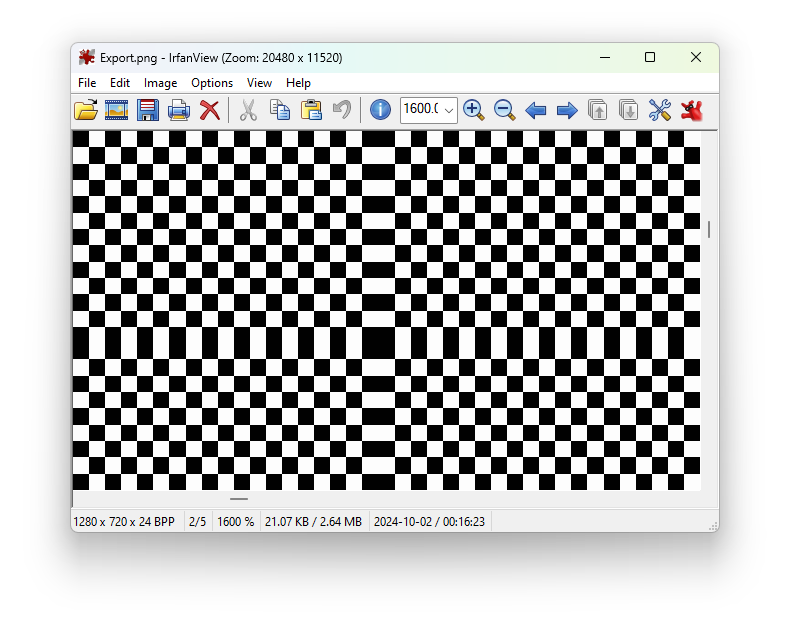Go to next image with right arrow
This screenshot has width=789, height=617.
[x=567, y=110]
